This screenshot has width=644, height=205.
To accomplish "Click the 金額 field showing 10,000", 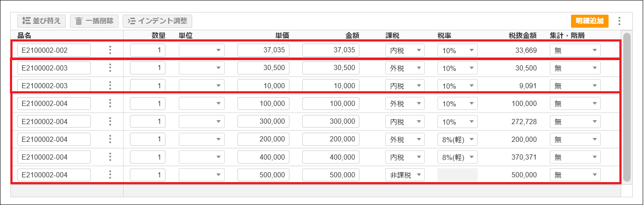I will (330, 86).
